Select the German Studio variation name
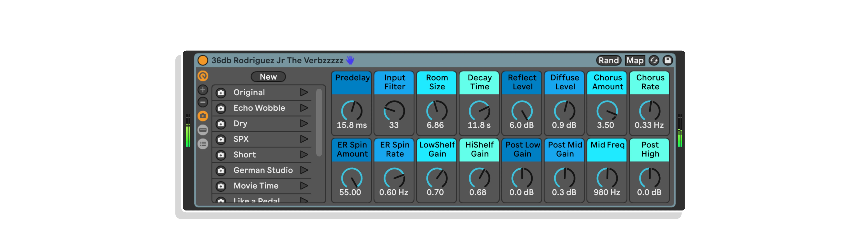Screen dimensions: 868x249 (263, 170)
